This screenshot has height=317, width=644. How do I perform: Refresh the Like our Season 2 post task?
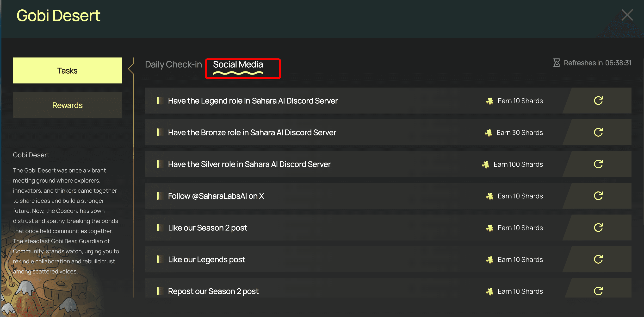click(x=598, y=228)
